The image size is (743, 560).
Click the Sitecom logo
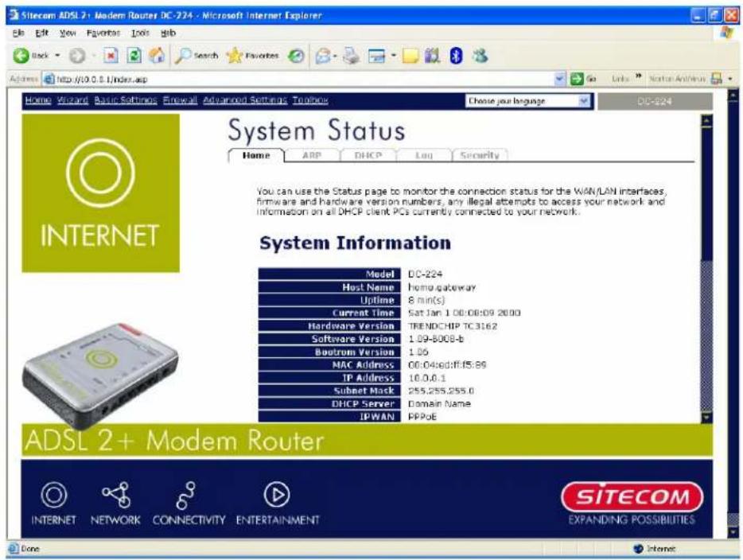click(x=632, y=497)
